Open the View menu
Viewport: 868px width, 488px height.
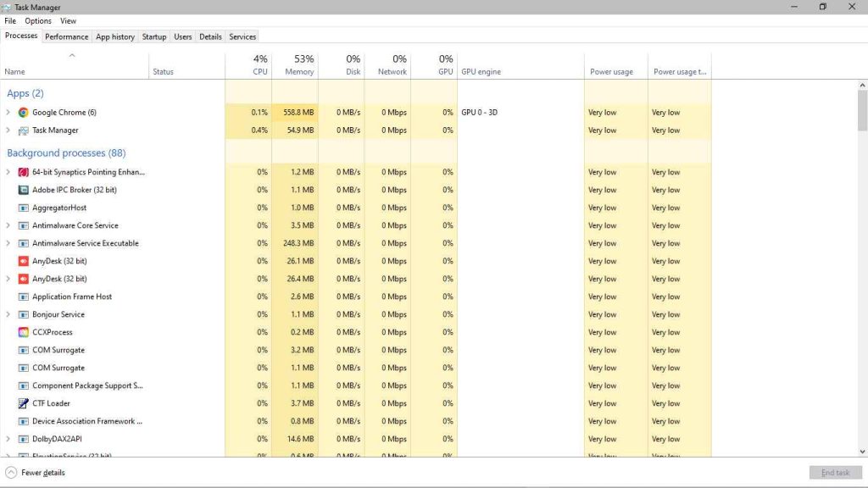[x=68, y=21]
